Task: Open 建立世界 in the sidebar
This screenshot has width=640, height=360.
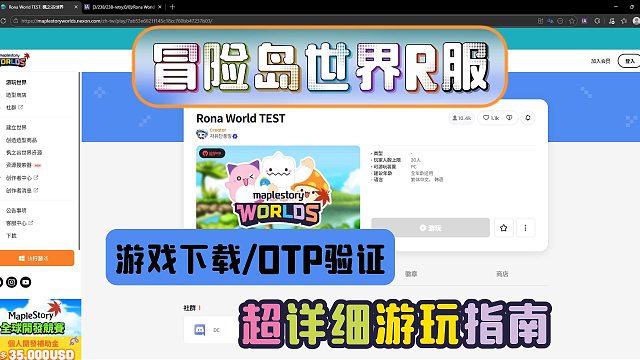Action: [x=16, y=127]
